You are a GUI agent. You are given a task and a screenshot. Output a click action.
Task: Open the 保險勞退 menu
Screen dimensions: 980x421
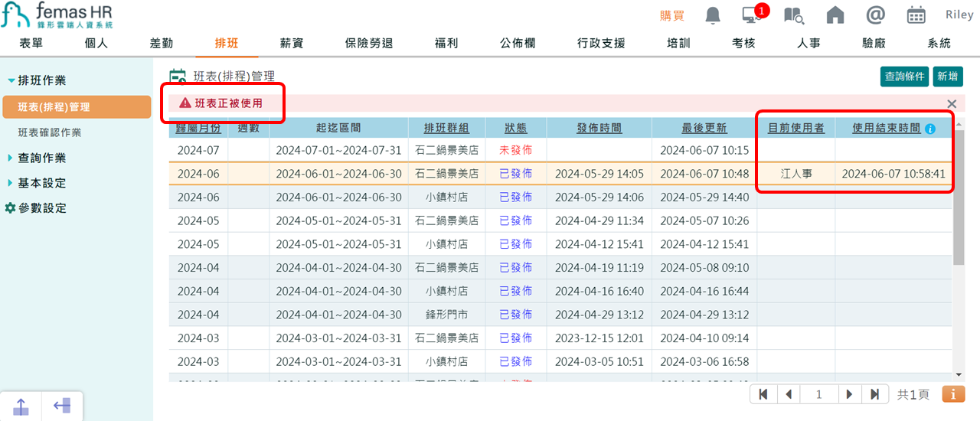tap(369, 43)
